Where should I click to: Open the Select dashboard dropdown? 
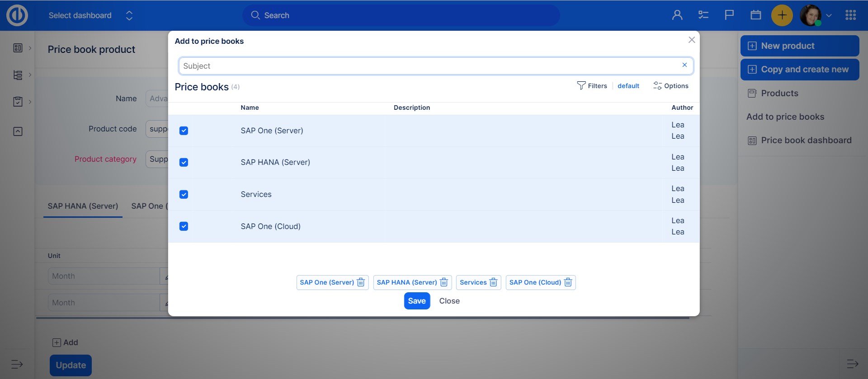90,15
